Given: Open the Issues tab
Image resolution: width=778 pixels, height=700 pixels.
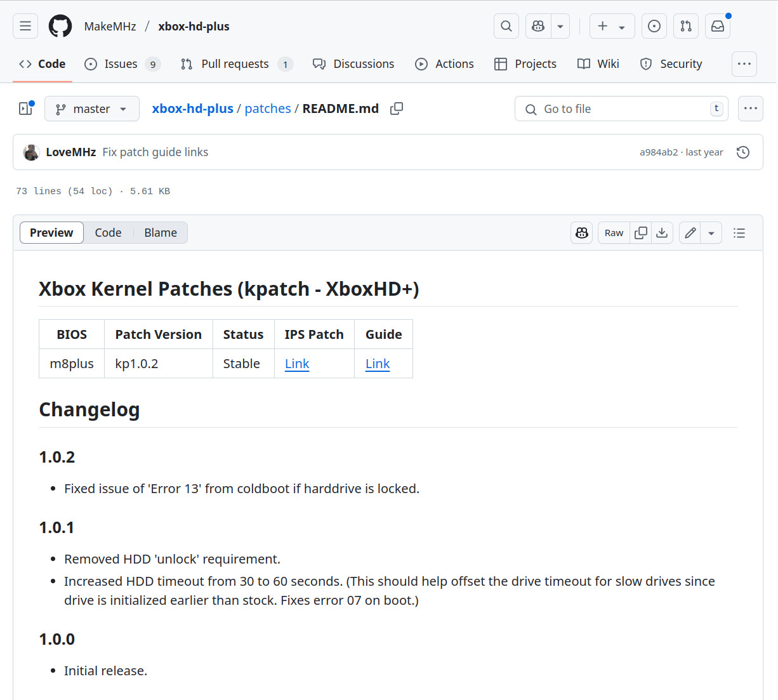Looking at the screenshot, I should coord(122,64).
